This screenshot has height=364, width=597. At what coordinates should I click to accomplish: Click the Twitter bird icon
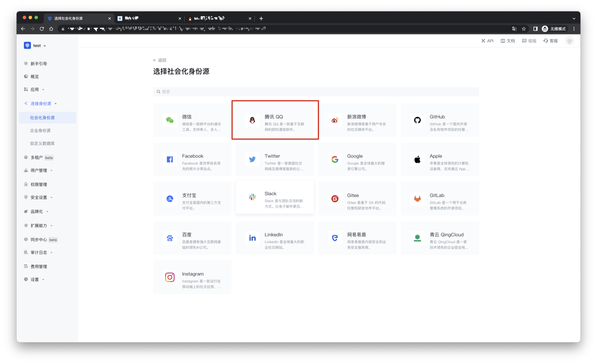[252, 159]
